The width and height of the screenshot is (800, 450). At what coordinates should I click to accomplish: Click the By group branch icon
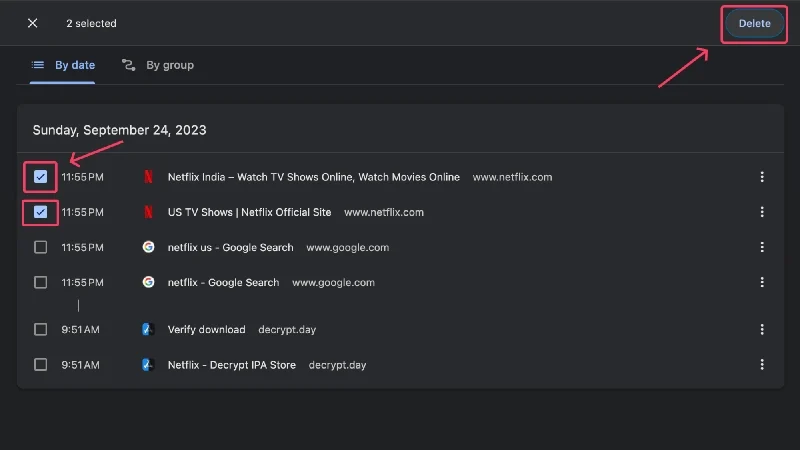129,65
